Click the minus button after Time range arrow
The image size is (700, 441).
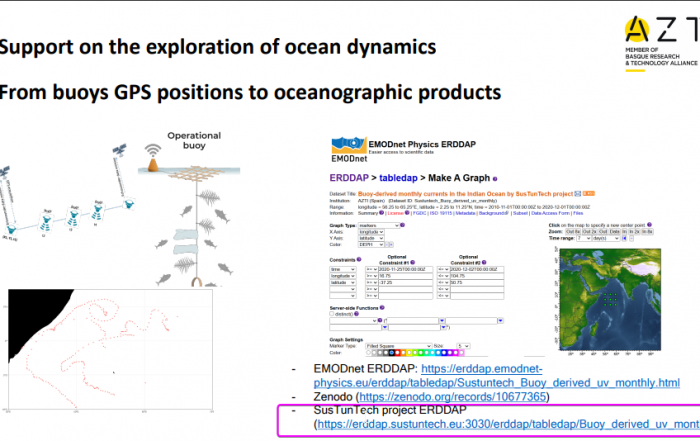click(631, 238)
